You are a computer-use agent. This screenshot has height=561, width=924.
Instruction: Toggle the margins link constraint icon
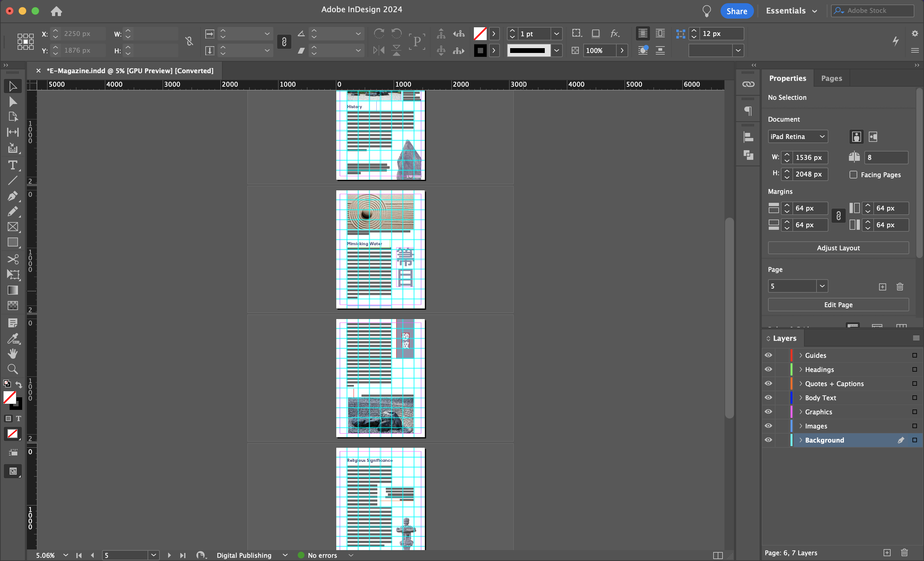click(x=839, y=216)
